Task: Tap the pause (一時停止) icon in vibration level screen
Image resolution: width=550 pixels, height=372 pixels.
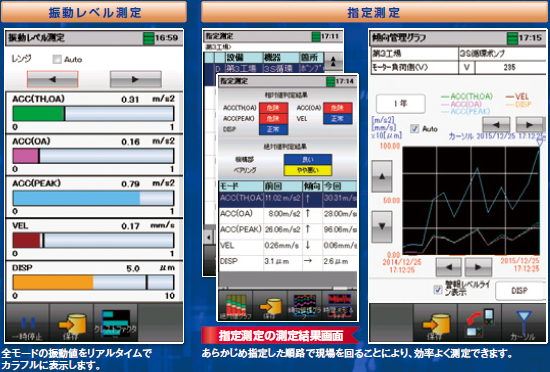Action: [28, 323]
